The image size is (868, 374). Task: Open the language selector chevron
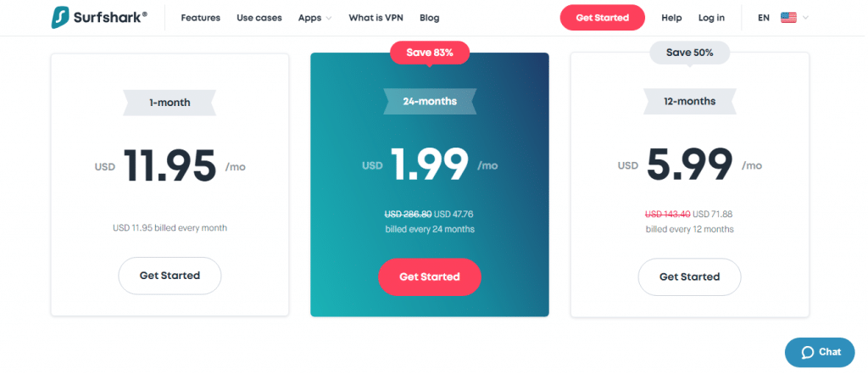click(805, 18)
